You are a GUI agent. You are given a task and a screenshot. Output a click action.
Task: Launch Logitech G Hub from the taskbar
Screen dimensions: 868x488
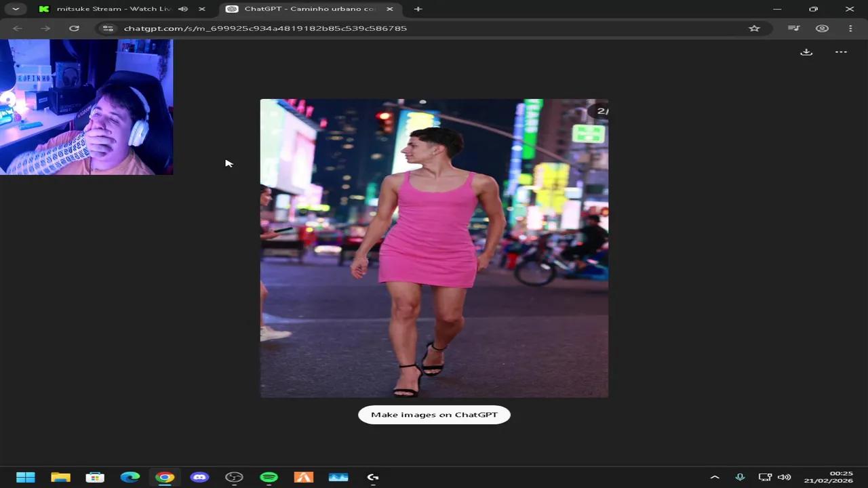pyautogui.click(x=372, y=477)
